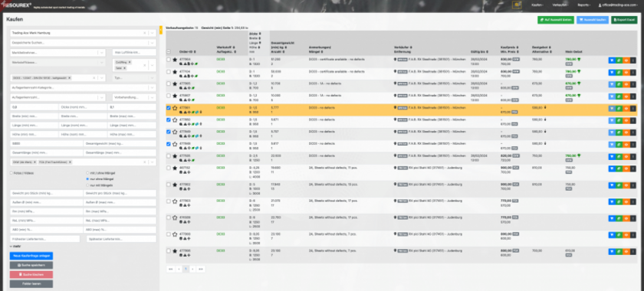Viewport: 644px width, 291px height.
Task: Clear Trading Ace Werk Hamburg selection with x
Action: tap(145, 33)
